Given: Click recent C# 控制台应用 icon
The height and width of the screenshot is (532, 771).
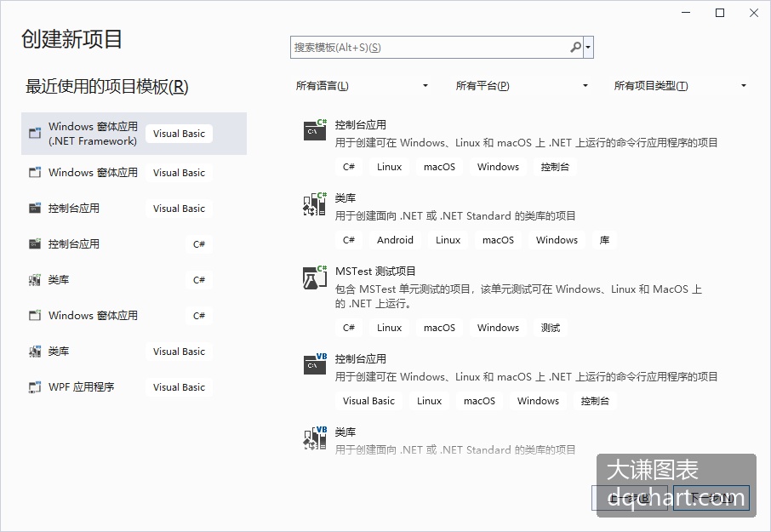Looking at the screenshot, I should coord(35,243).
